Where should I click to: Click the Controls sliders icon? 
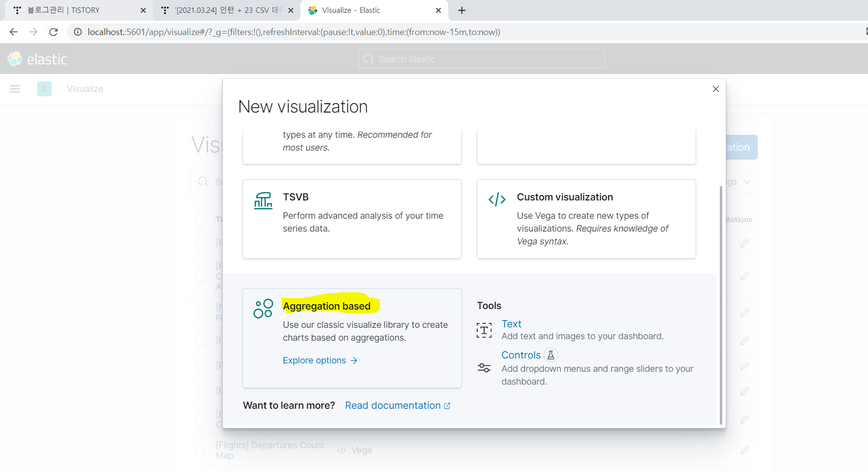(x=484, y=368)
